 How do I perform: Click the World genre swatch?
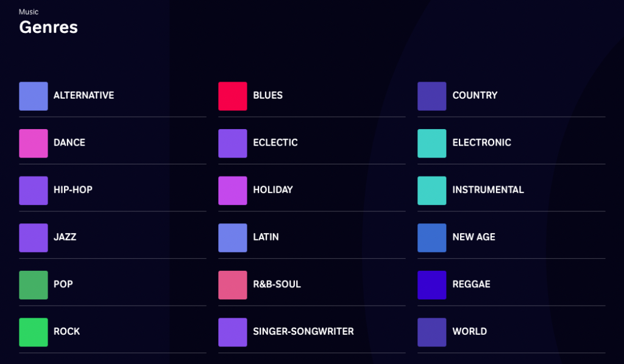pyautogui.click(x=432, y=332)
